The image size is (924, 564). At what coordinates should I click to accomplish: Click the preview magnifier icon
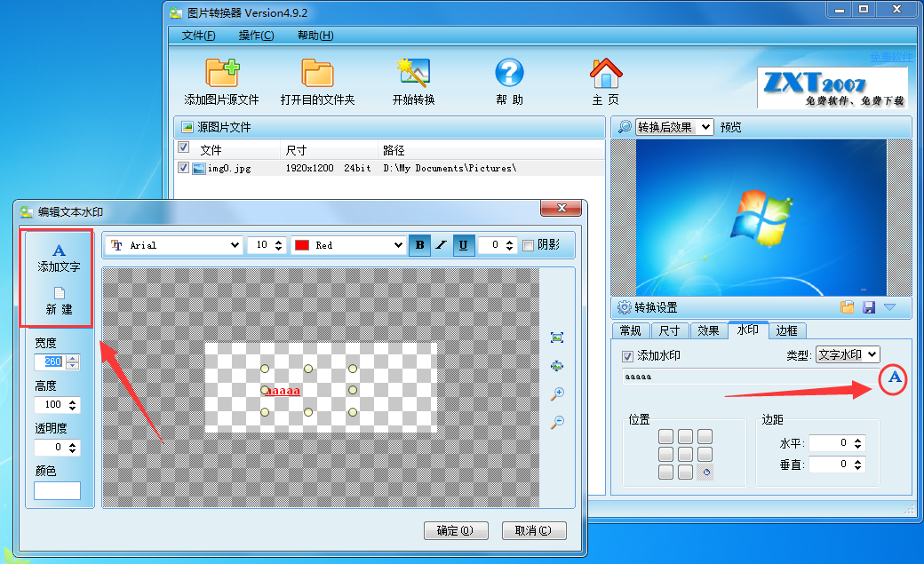coord(625,127)
